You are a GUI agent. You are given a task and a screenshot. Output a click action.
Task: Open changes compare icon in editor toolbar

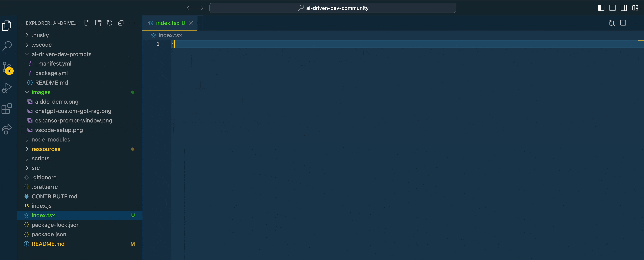coord(611,23)
